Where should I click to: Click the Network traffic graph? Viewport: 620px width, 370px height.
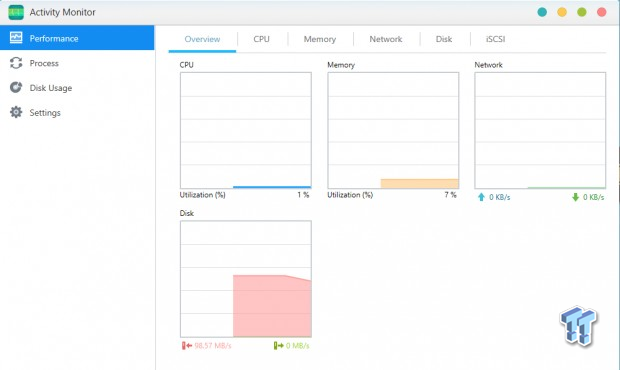coord(540,130)
